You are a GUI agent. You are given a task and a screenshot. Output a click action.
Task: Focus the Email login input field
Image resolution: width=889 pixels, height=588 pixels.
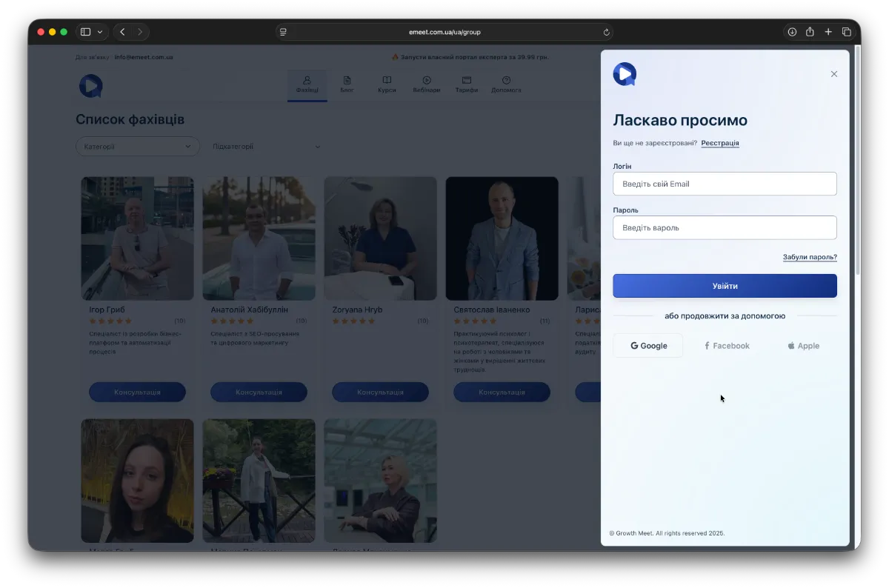725,184
